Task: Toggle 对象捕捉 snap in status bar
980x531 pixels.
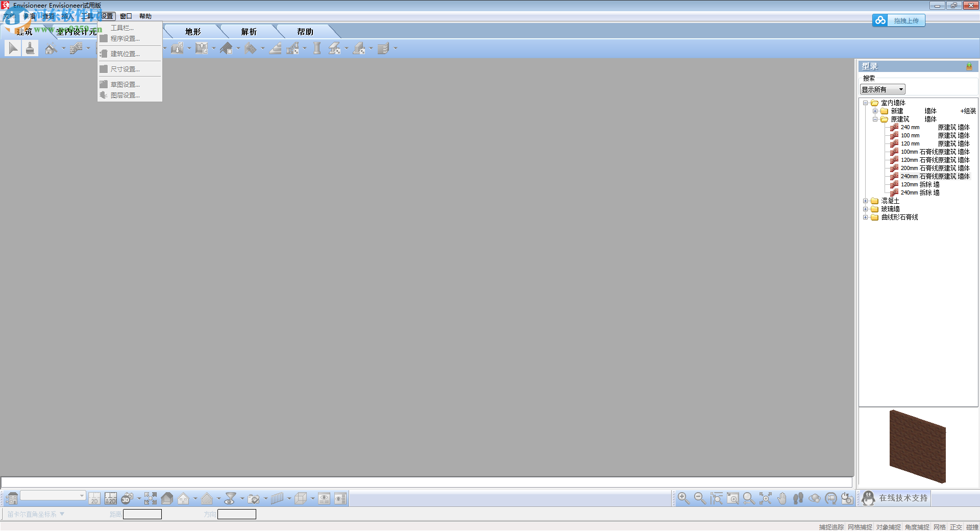Action: click(x=889, y=527)
